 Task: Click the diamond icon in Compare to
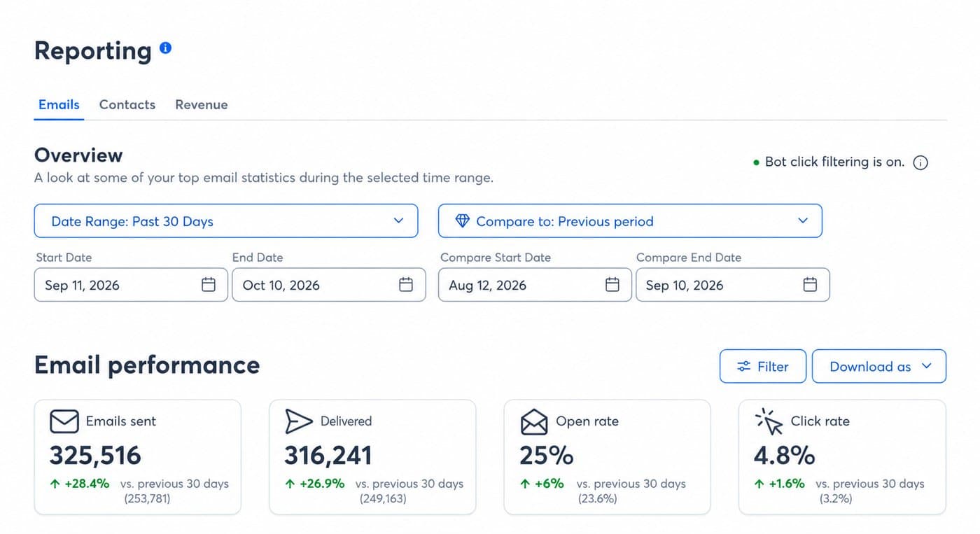pyautogui.click(x=463, y=221)
